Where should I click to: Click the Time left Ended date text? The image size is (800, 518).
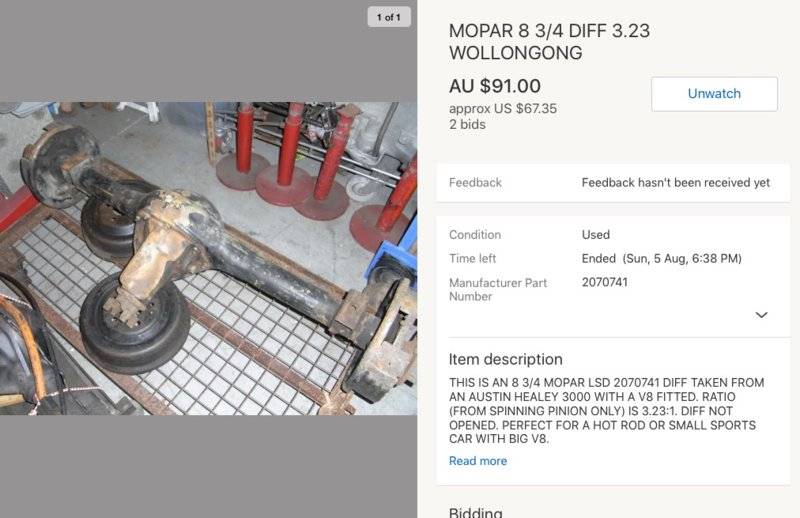[661, 258]
